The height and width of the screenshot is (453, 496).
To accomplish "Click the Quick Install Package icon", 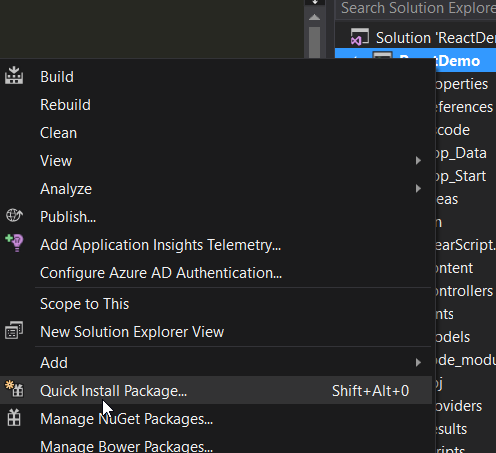I will click(14, 389).
